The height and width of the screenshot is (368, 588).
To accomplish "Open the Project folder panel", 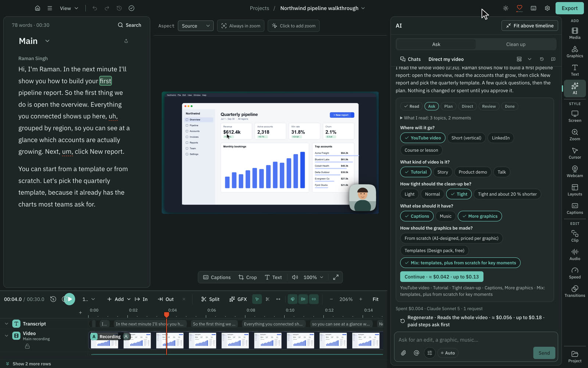I will point(575,357).
